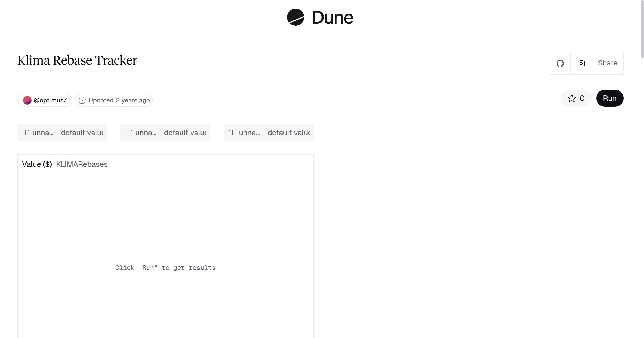
Task: Click the camera screenshot icon
Action: [x=581, y=63]
